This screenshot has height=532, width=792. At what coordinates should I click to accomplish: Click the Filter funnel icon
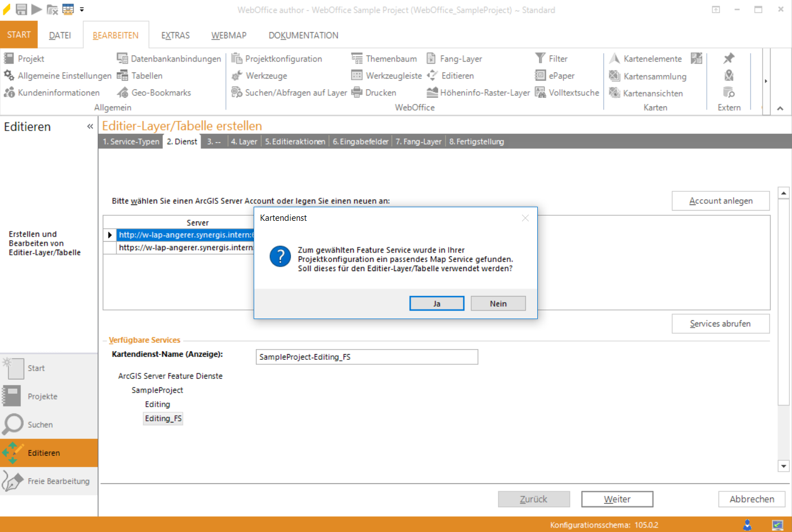pyautogui.click(x=540, y=58)
